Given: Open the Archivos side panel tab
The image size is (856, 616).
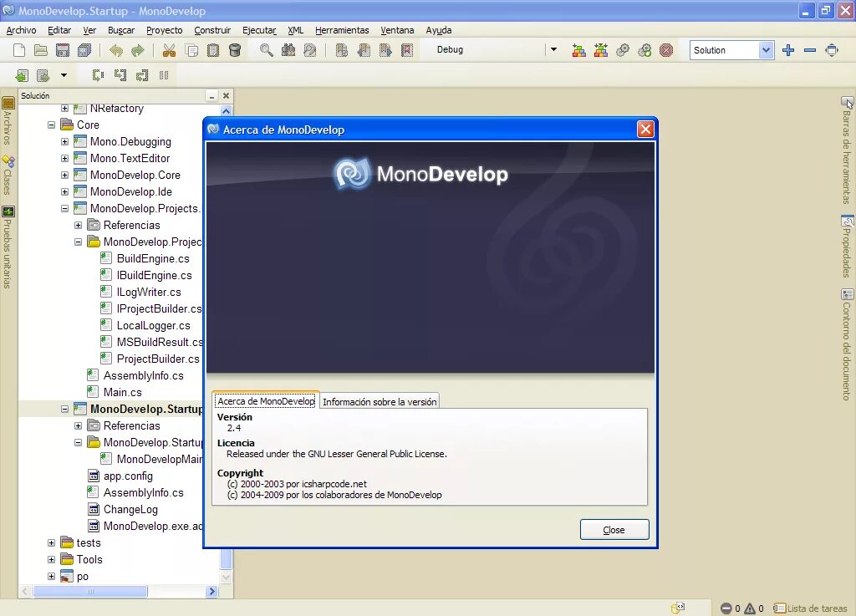Looking at the screenshot, I should click(x=8, y=121).
